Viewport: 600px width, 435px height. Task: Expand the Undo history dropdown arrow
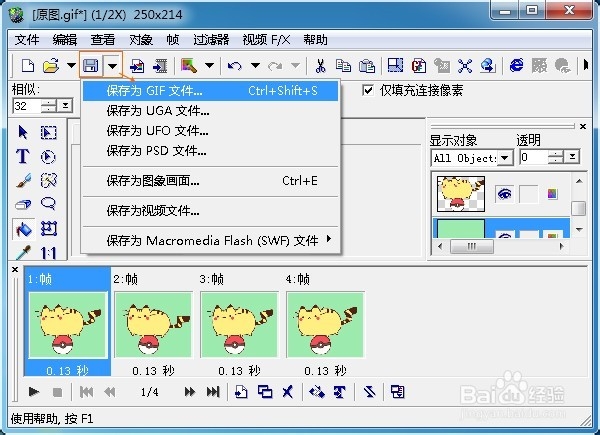tap(255, 65)
